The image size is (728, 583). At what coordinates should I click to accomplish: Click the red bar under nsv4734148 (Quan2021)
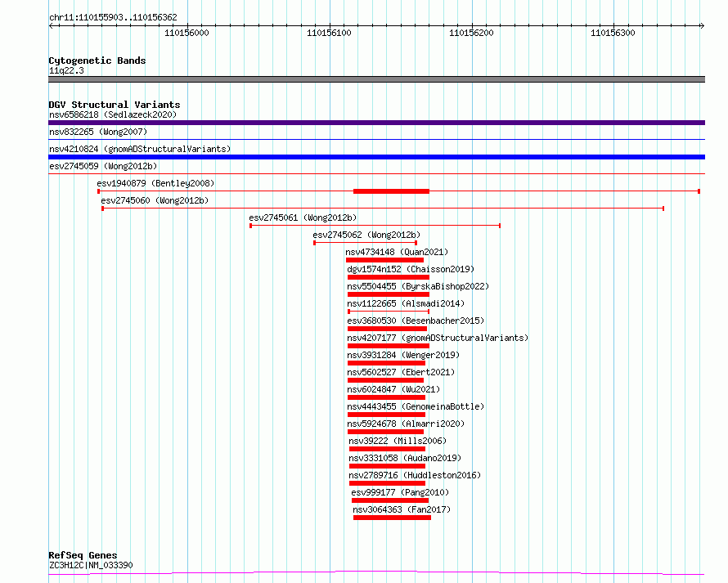[385, 260]
